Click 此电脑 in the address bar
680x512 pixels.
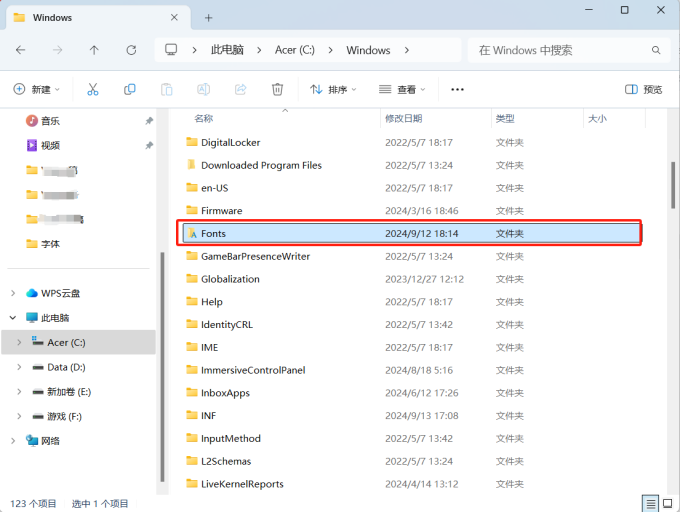pyautogui.click(x=227, y=50)
